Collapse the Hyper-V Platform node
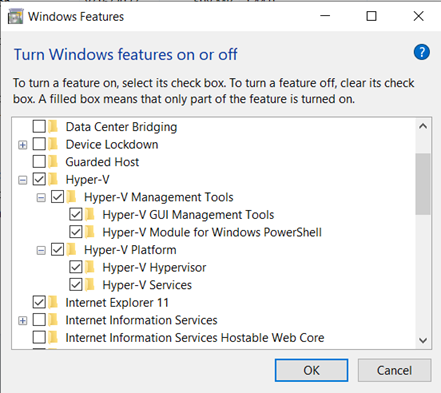 (x=41, y=250)
